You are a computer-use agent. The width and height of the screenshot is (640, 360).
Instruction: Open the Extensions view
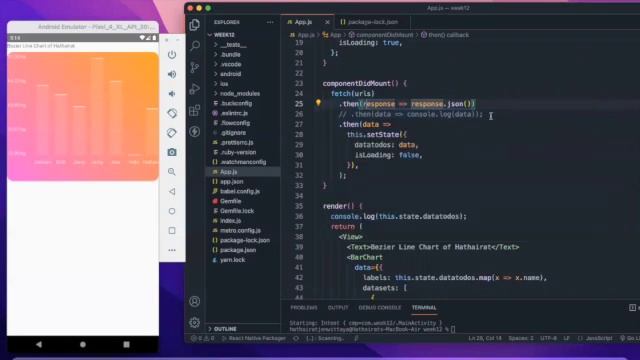click(195, 110)
